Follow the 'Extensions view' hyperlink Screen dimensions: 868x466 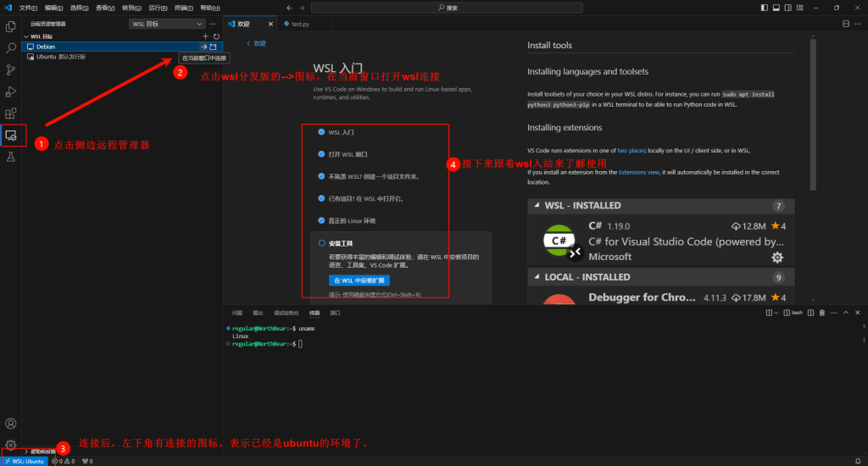[638, 172]
